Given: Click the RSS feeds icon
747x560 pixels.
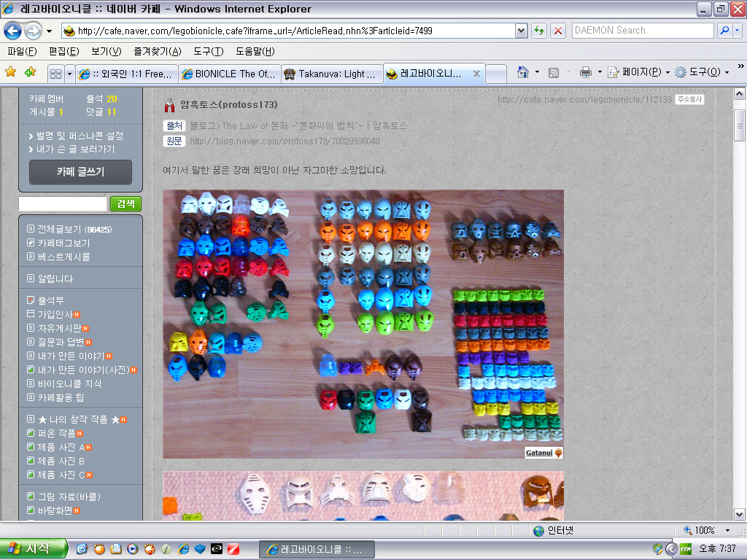Looking at the screenshot, I should point(554,72).
